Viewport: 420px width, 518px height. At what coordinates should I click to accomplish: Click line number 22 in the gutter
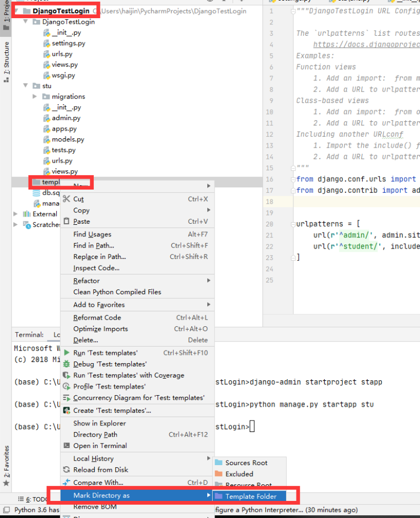point(270,246)
